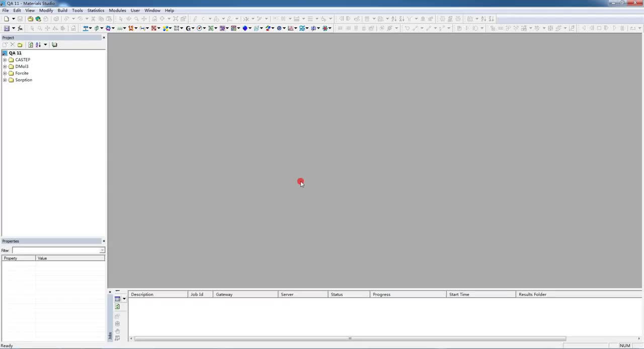The image size is (644, 349).
Task: Click the Jobs view table icon
Action: point(117,299)
